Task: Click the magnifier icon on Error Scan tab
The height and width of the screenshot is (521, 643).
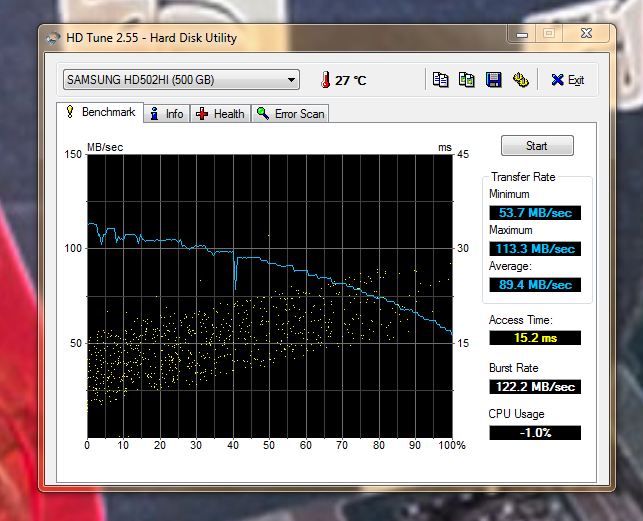Action: (x=262, y=114)
